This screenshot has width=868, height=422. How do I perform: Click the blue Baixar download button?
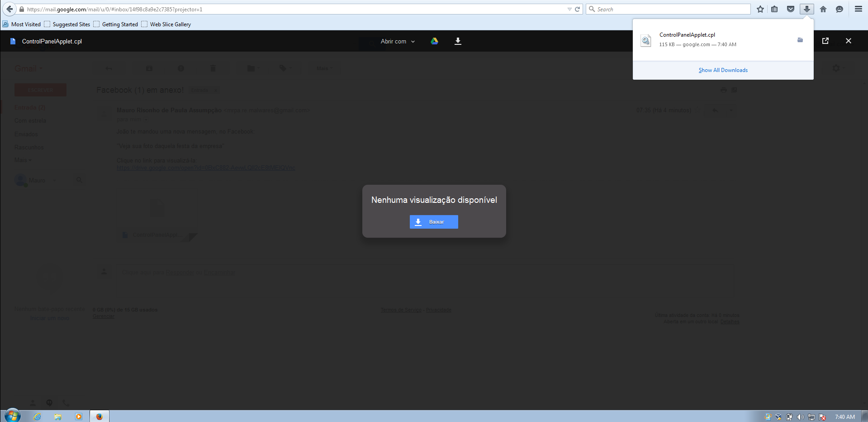click(434, 222)
